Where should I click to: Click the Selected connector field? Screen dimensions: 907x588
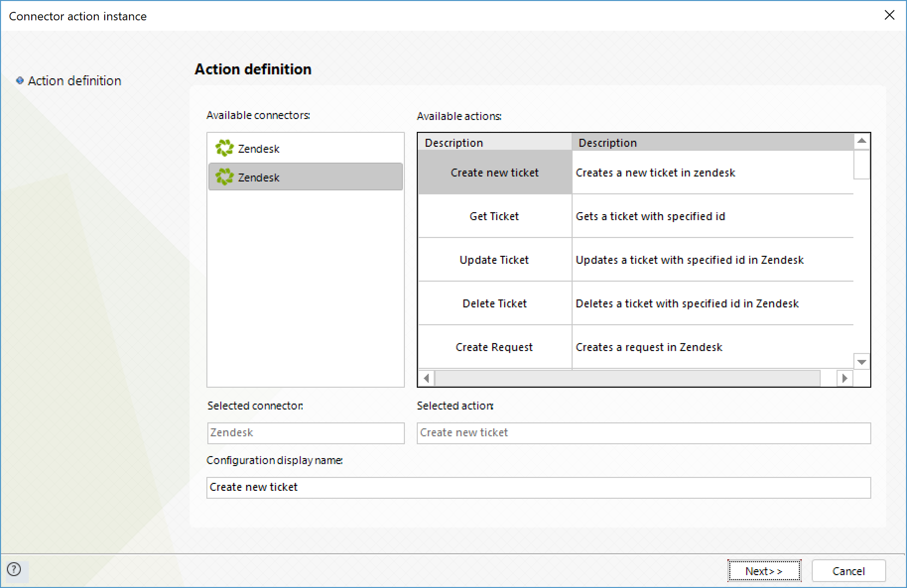click(306, 433)
